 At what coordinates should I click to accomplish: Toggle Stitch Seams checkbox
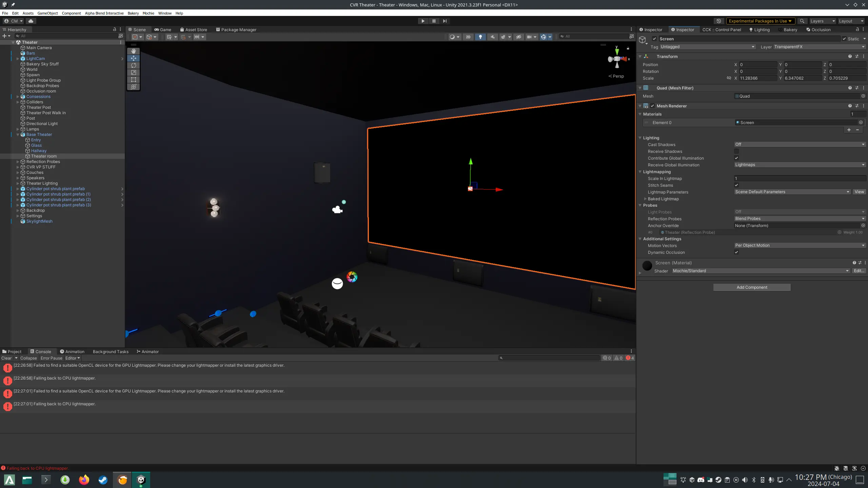tap(736, 185)
